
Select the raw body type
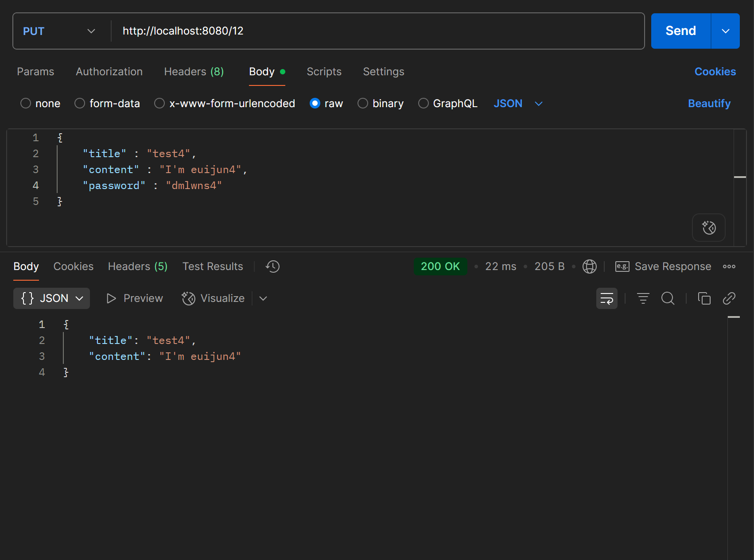326,104
